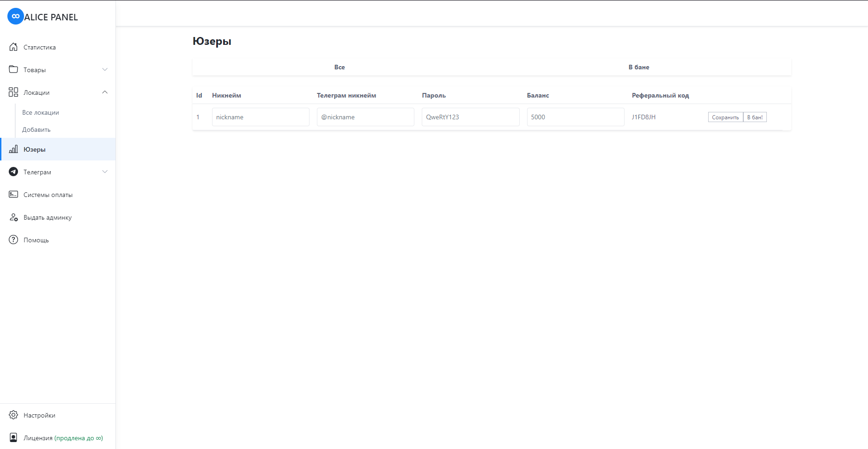Open the Лицензия menu item
The height and width of the screenshot is (449, 868).
58,438
